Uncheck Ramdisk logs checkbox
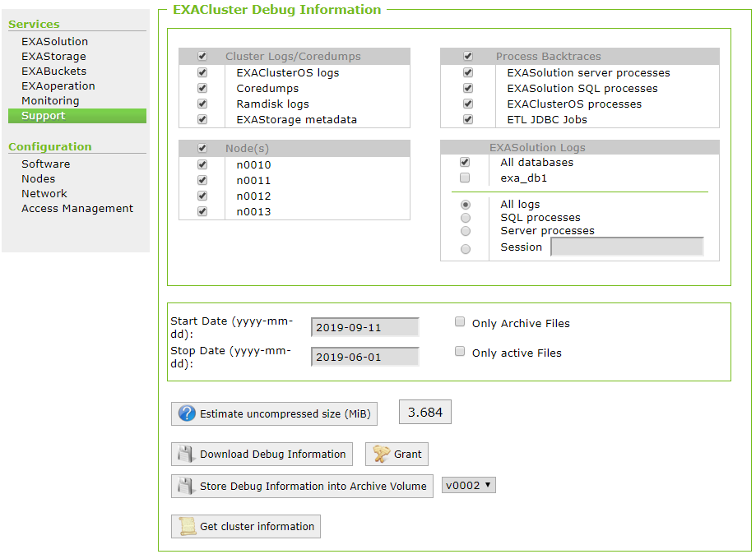The image size is (756, 554). (202, 104)
